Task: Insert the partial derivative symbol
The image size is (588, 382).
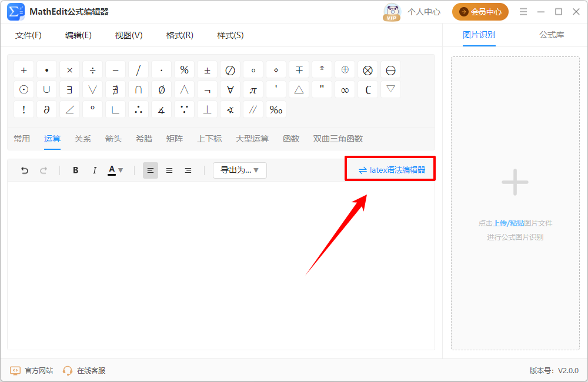Action: click(x=46, y=109)
